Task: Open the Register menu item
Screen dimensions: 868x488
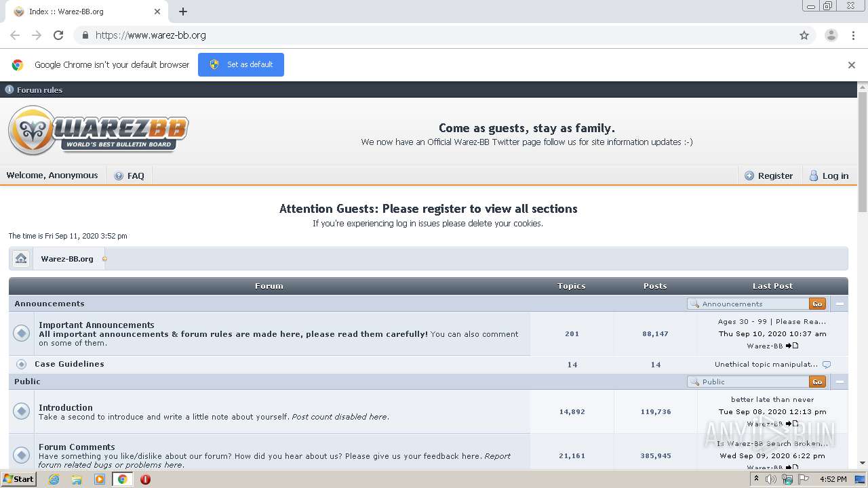Action: pos(769,176)
